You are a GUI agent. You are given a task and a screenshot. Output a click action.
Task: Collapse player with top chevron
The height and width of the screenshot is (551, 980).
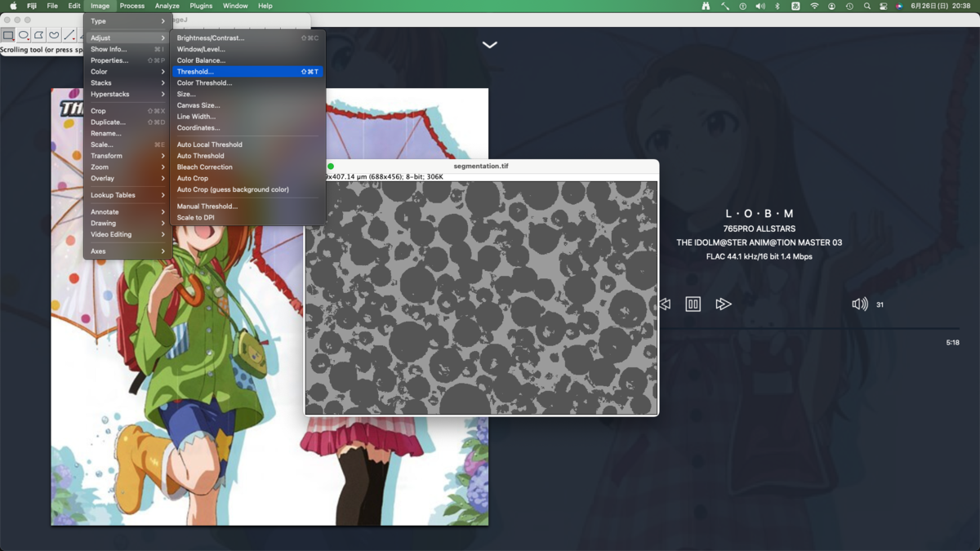[x=490, y=45]
